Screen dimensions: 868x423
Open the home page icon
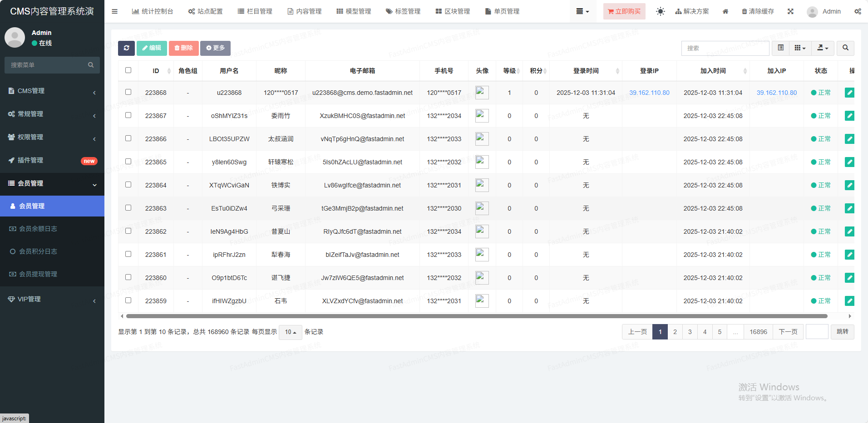tap(725, 11)
